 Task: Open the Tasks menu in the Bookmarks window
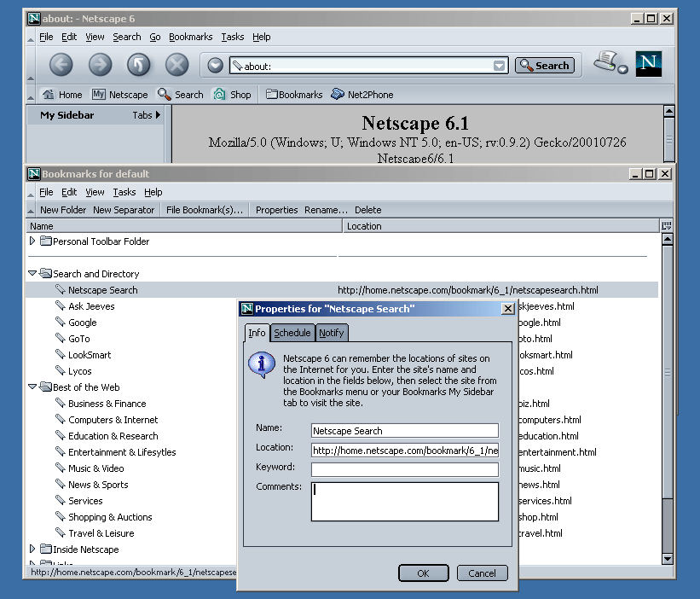124,192
